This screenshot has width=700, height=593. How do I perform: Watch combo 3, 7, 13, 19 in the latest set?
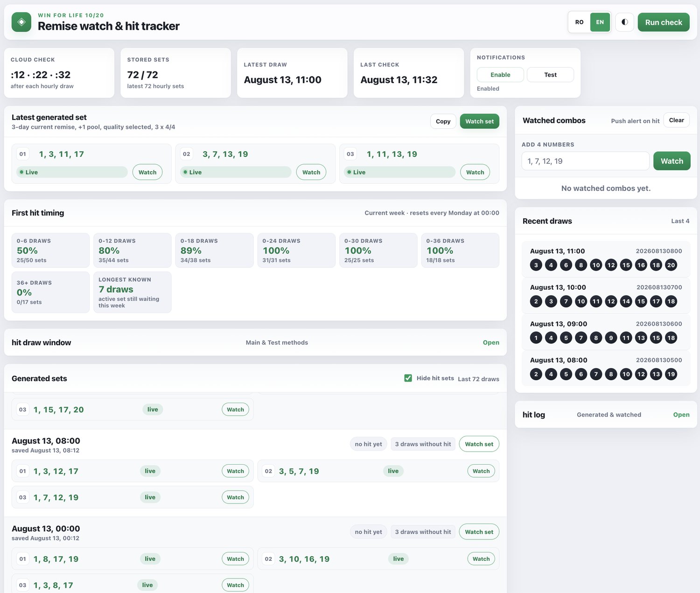coord(311,172)
